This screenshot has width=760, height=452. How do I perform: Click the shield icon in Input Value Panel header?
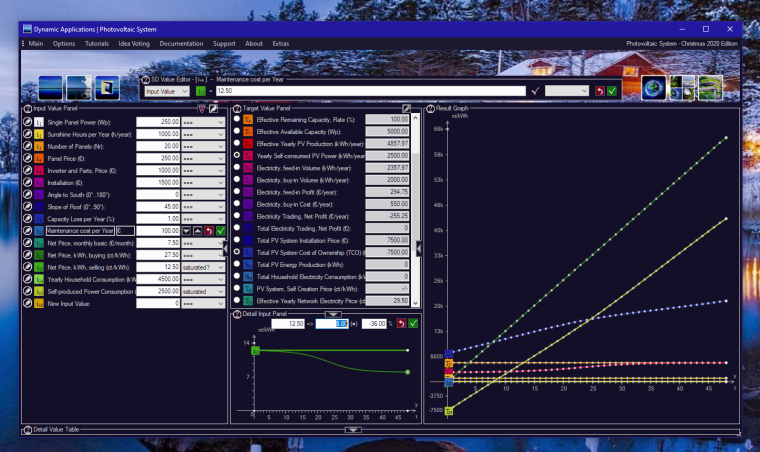tap(202, 108)
